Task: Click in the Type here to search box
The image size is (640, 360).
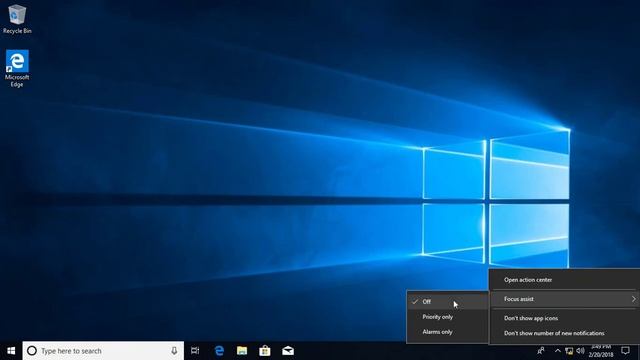Action: (x=103, y=351)
